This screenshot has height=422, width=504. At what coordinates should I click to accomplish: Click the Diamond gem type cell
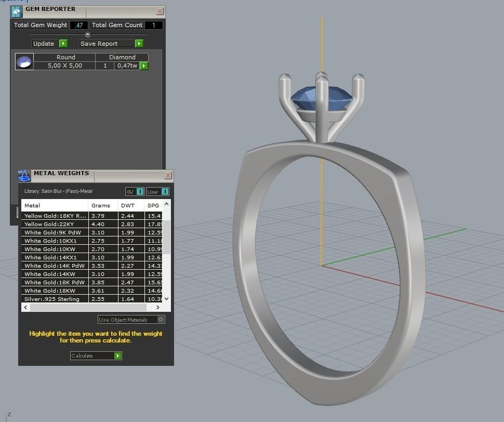pyautogui.click(x=122, y=57)
